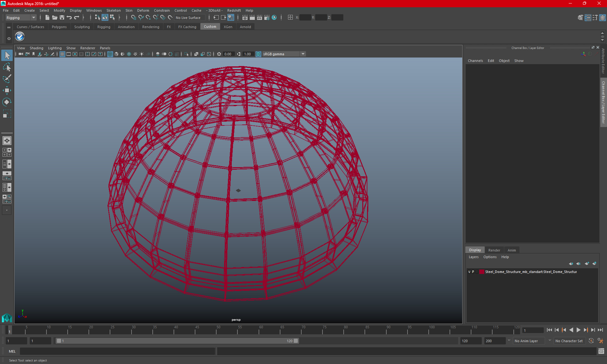Toggle smooth shade all in viewport

(x=116, y=54)
